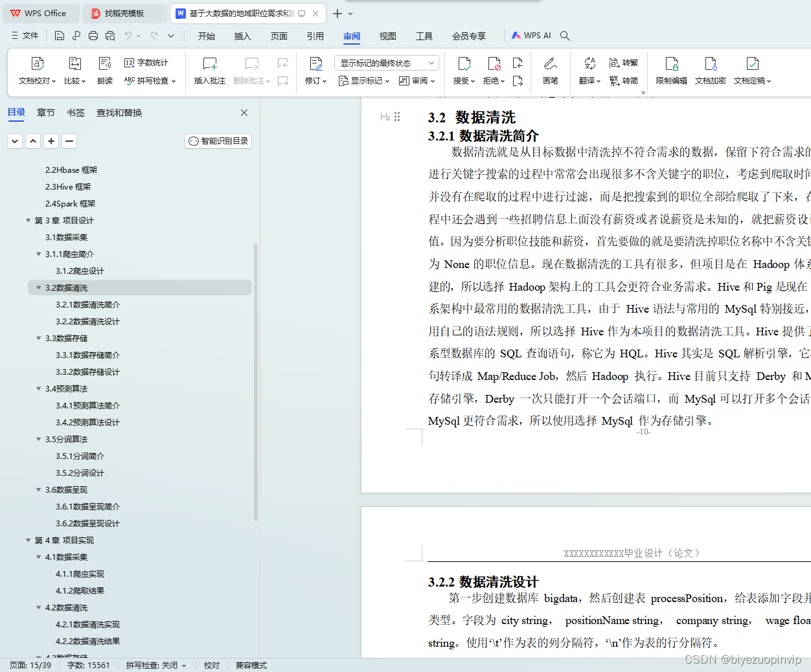811x672 pixels.
Task: Open the 找稿壳模板 browser tab
Action: tap(124, 13)
